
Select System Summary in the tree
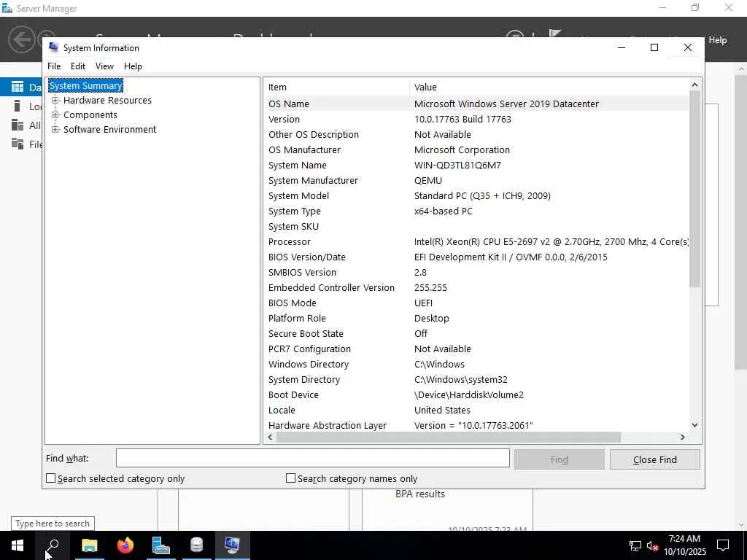(86, 86)
